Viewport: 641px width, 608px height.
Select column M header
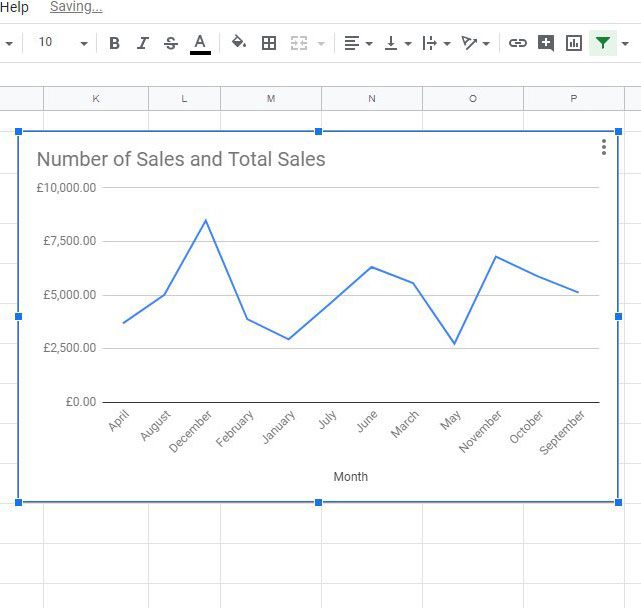tap(271, 98)
